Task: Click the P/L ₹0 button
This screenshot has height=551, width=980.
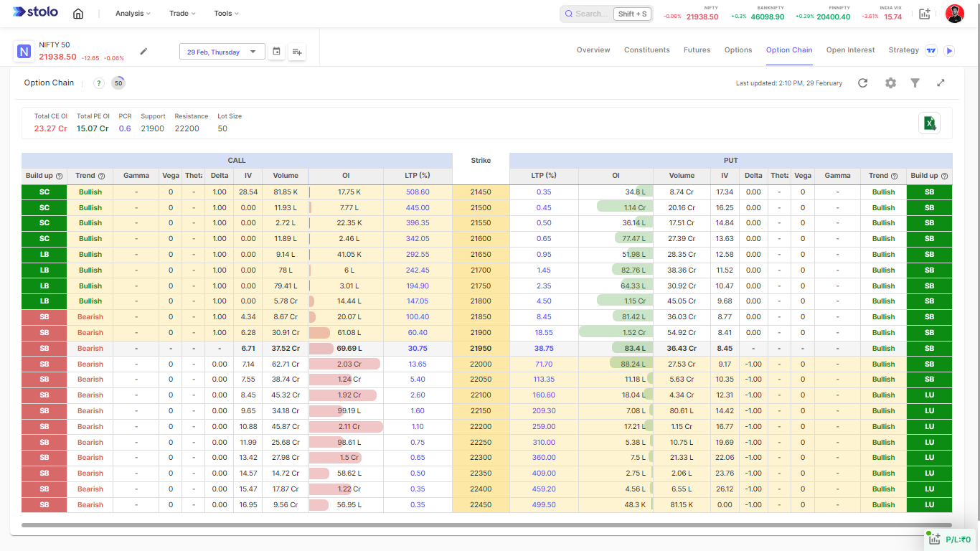Action: click(951, 540)
